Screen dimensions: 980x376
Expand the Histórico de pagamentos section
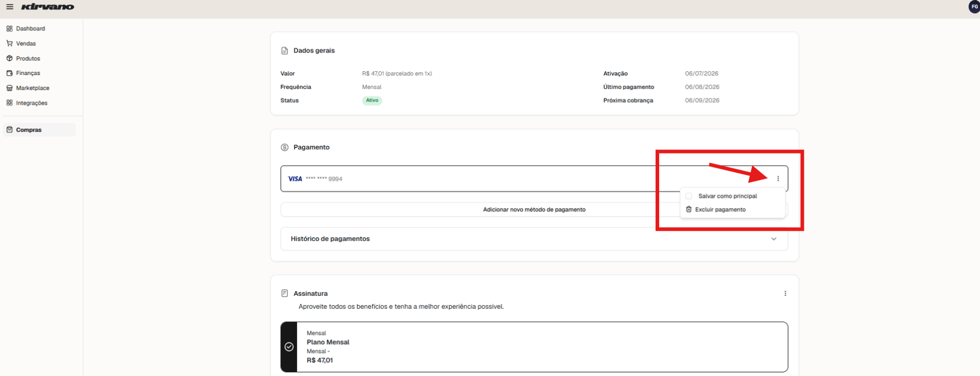pos(534,239)
